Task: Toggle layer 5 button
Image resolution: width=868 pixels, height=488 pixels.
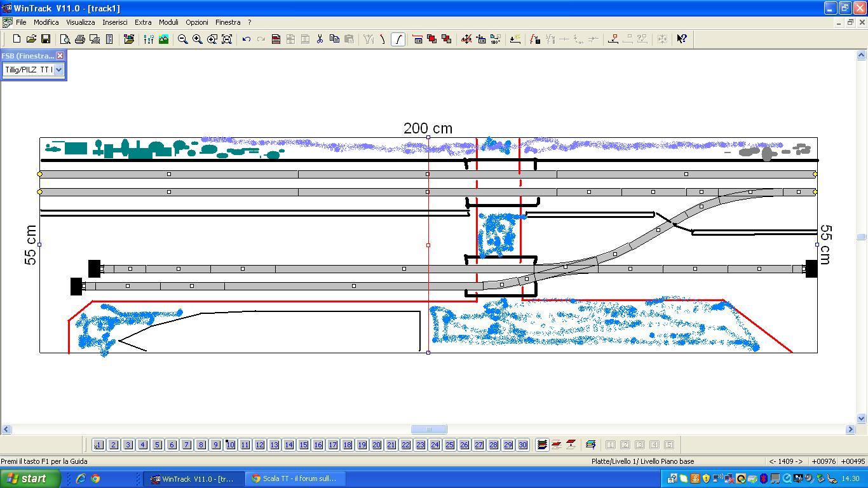Action: [x=157, y=445]
